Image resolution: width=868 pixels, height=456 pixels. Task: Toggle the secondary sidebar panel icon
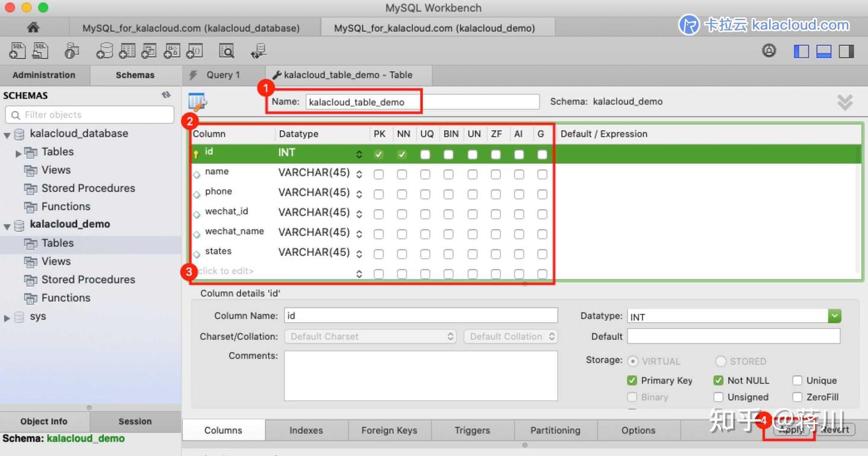(846, 51)
